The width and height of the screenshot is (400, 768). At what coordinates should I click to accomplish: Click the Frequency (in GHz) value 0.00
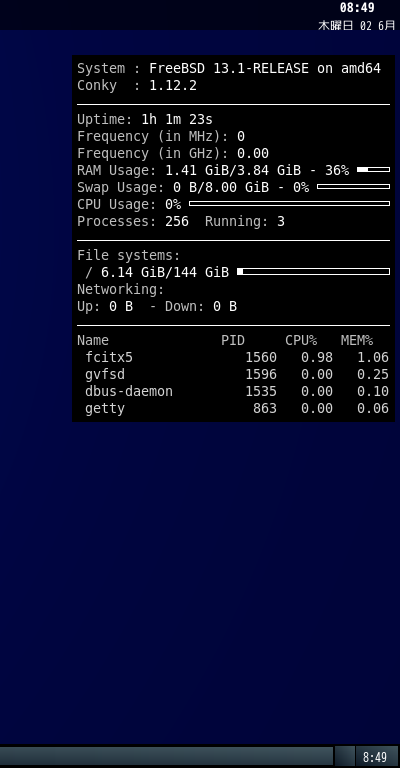(x=253, y=153)
